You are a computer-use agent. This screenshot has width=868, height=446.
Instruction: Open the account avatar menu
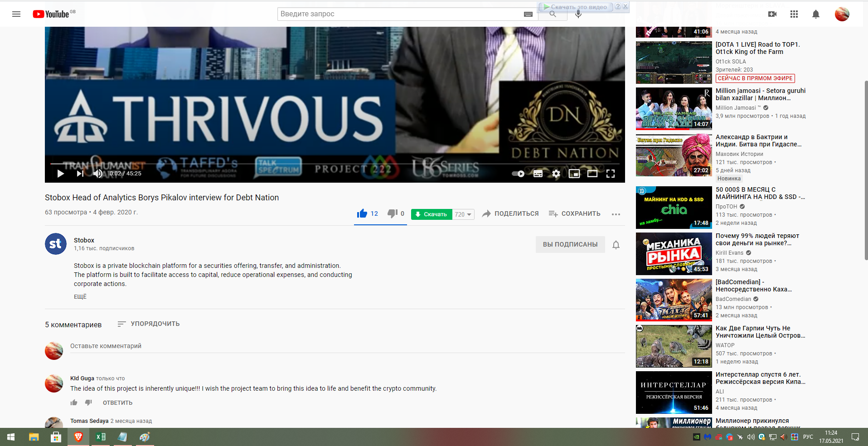pyautogui.click(x=842, y=14)
